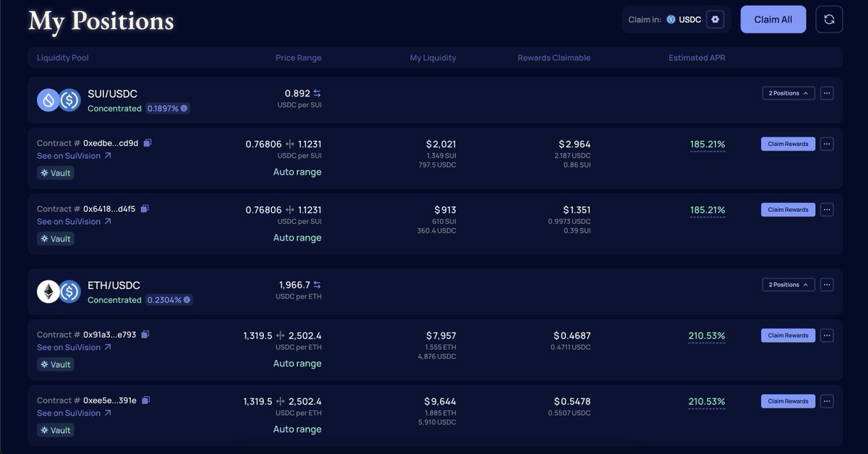Click the My Liquidity column header
Viewport: 868px width, 454px height.
click(x=433, y=58)
